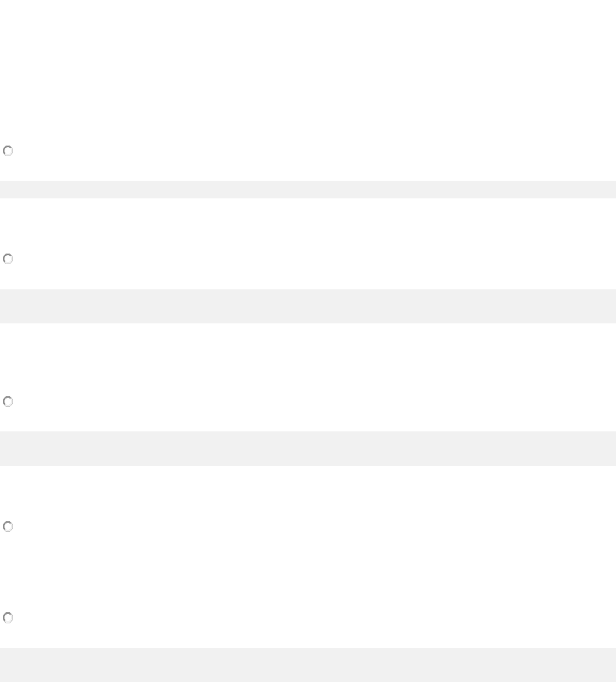This screenshot has width=616, height=682.
Task: Click the gray bar beneath the last radio button
Action: tap(308, 664)
